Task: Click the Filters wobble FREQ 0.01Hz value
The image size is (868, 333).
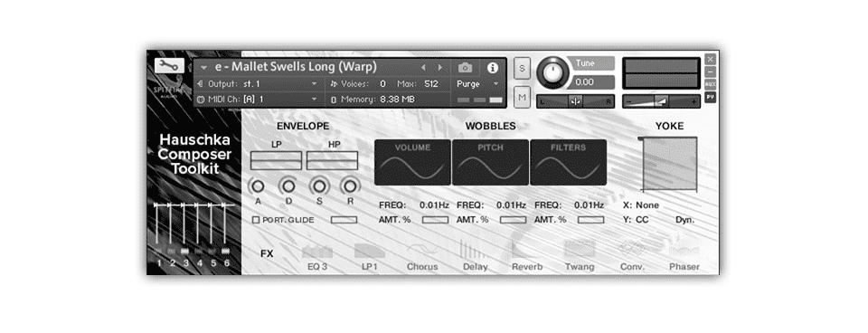Action: coord(589,205)
